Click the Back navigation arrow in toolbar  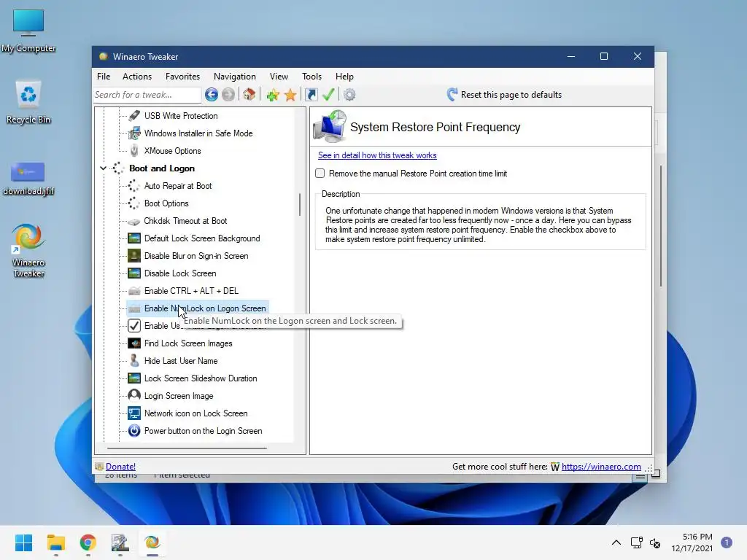(x=212, y=95)
